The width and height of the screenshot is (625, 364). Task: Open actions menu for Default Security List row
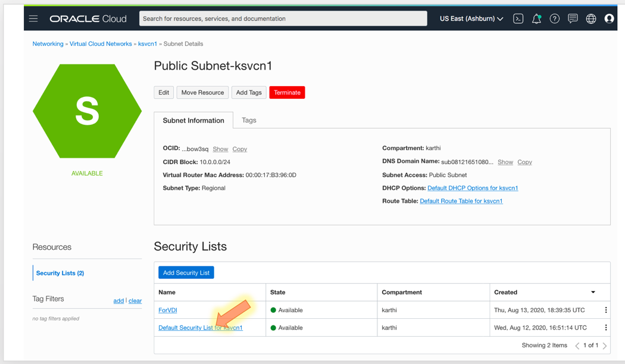(x=605, y=327)
